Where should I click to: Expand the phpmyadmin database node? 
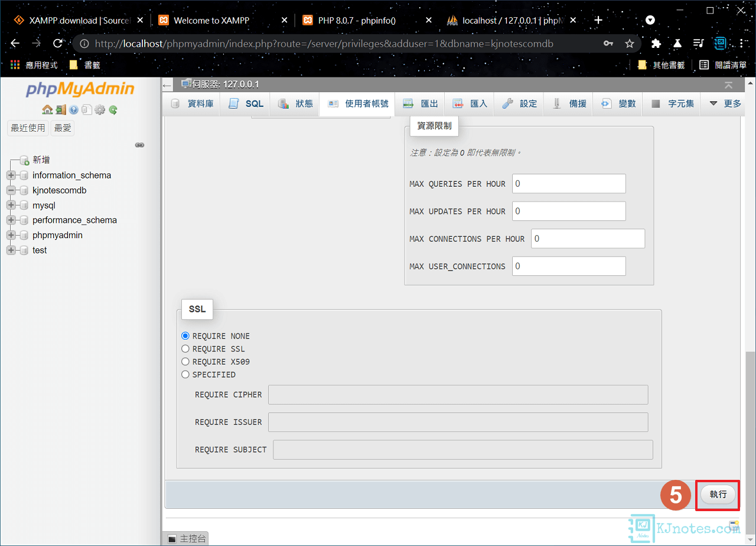click(11, 235)
